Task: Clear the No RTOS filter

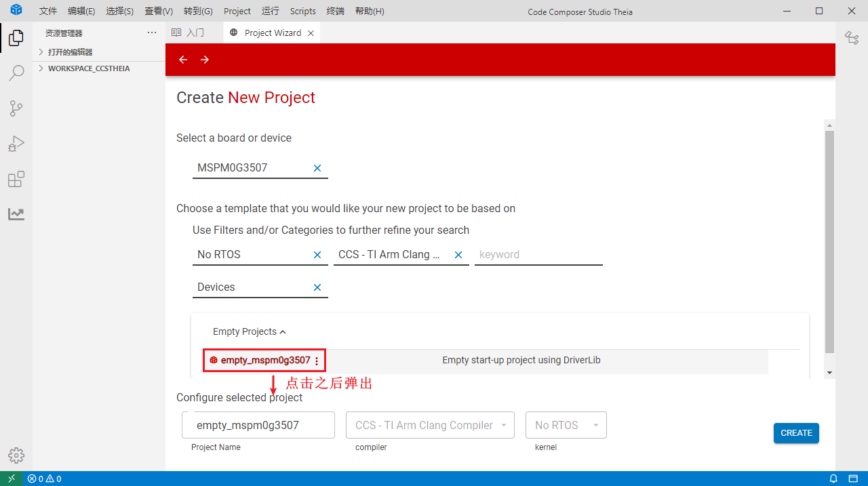Action: coord(317,255)
